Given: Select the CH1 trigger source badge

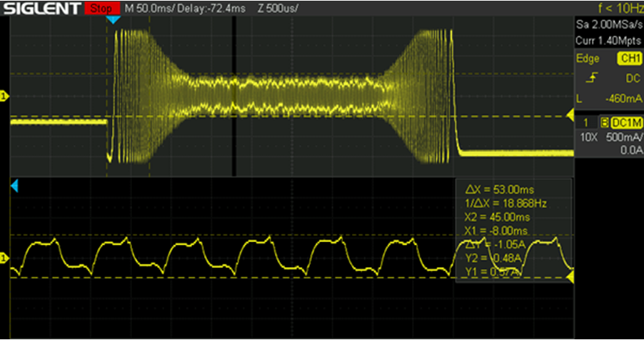Looking at the screenshot, I should [629, 59].
